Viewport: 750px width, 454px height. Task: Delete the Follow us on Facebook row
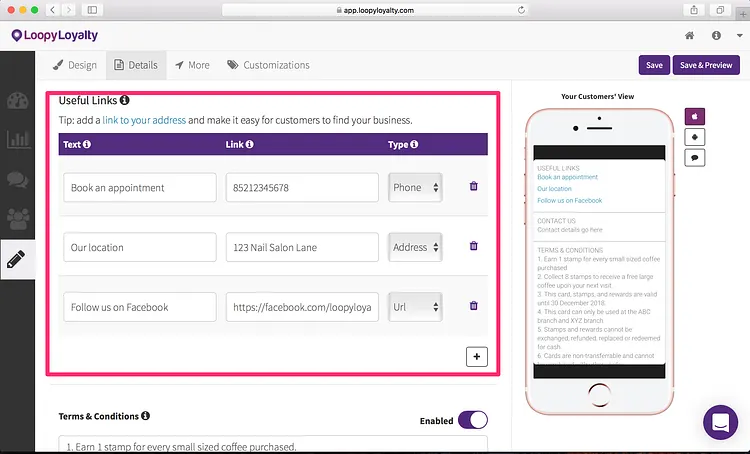474,306
